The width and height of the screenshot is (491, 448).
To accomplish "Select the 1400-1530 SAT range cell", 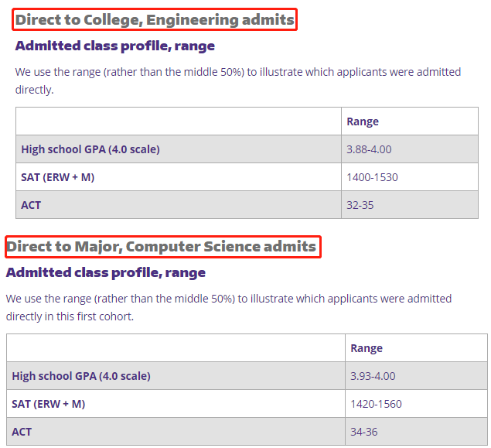I will tap(372, 177).
